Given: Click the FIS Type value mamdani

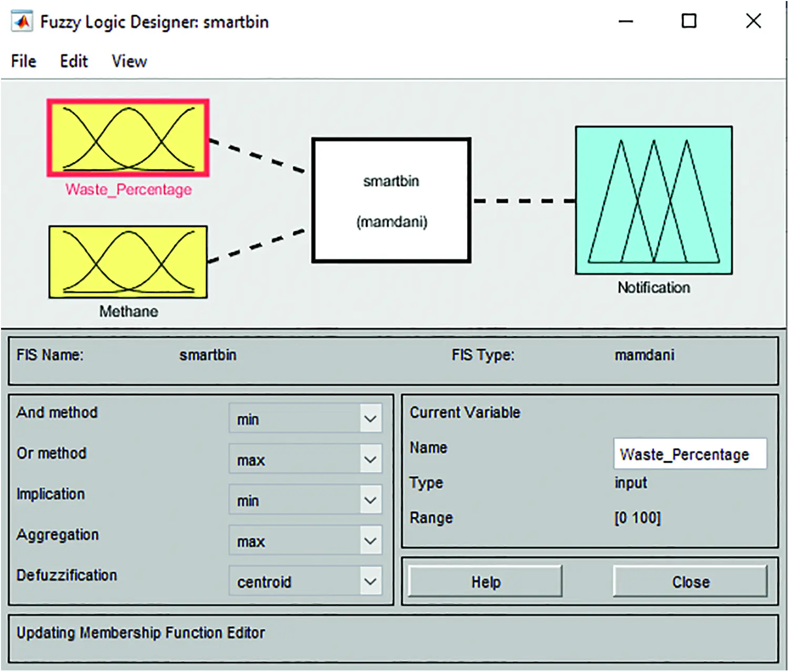Looking at the screenshot, I should [x=644, y=355].
